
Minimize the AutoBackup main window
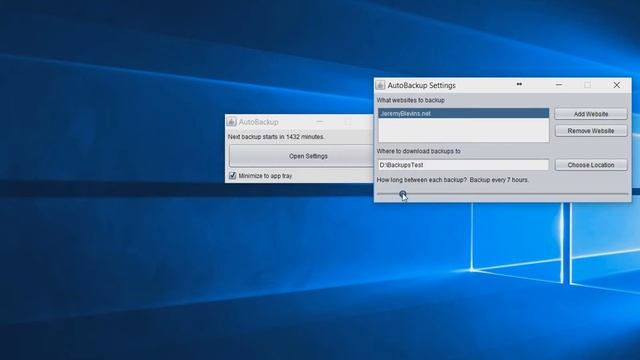pyautogui.click(x=319, y=122)
